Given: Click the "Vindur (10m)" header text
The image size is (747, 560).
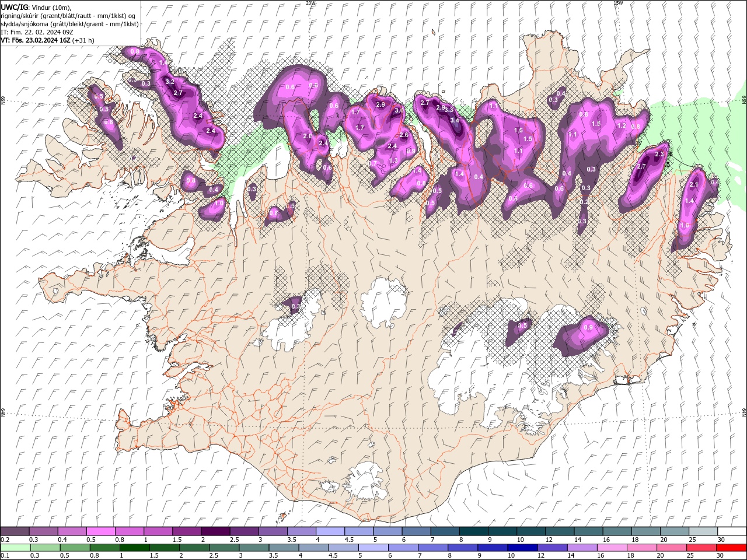Looking at the screenshot, I should coord(51,7).
